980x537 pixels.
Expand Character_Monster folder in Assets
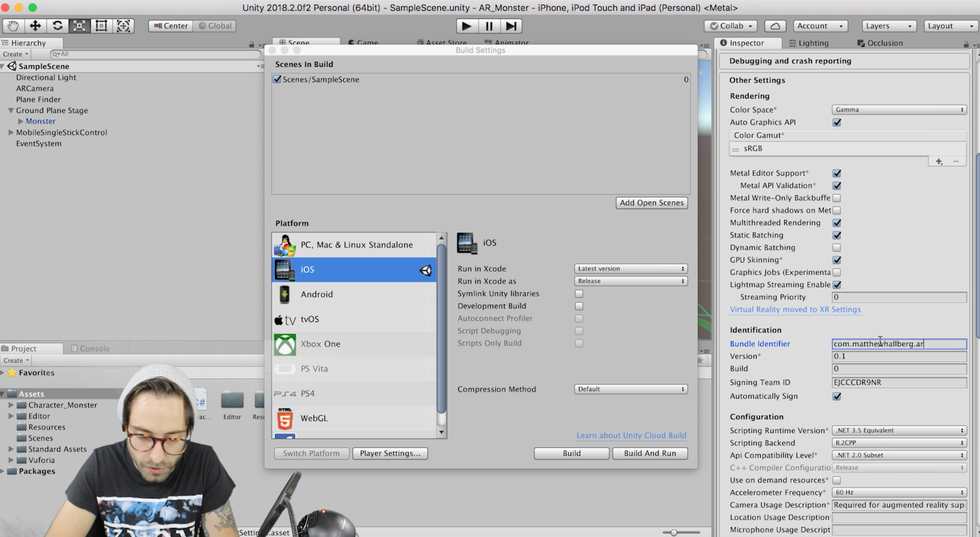click(11, 405)
